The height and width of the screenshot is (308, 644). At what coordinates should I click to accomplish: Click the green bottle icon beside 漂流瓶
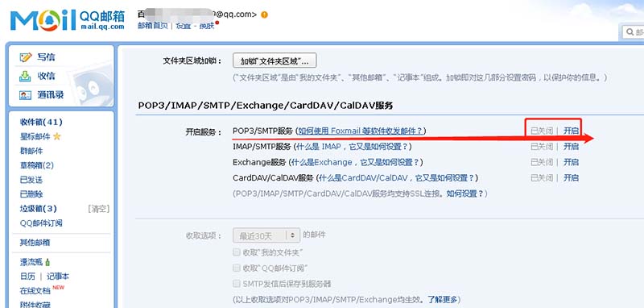pyautogui.click(x=47, y=262)
